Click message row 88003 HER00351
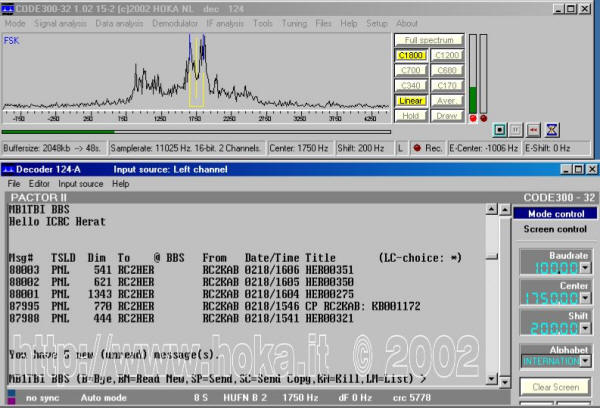The width and height of the screenshot is (600, 408). click(181, 270)
